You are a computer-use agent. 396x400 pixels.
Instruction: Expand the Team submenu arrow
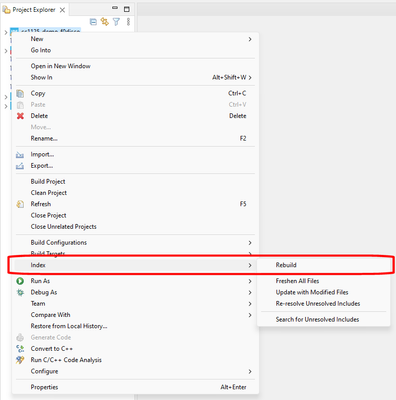[250, 304]
